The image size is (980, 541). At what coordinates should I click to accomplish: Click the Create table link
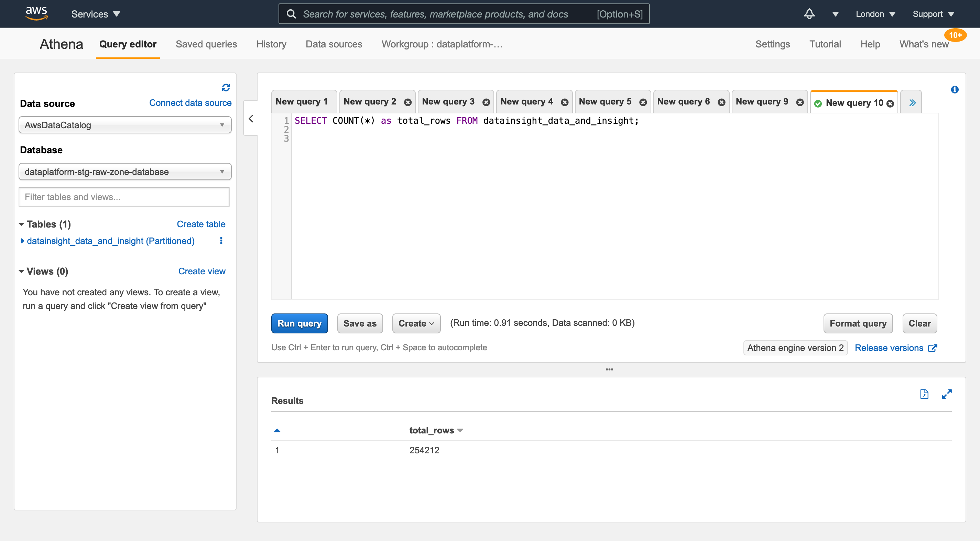click(201, 224)
